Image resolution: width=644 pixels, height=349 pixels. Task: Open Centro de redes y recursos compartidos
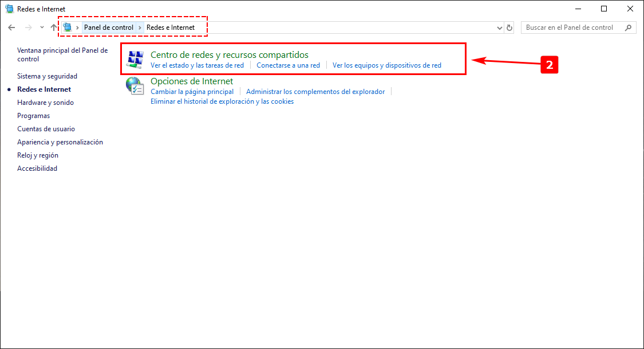coord(229,55)
